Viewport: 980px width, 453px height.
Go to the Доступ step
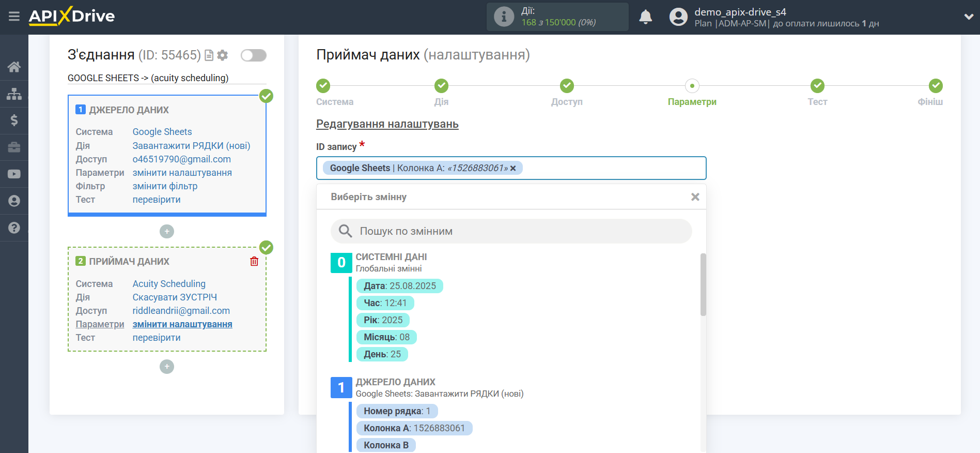click(567, 86)
